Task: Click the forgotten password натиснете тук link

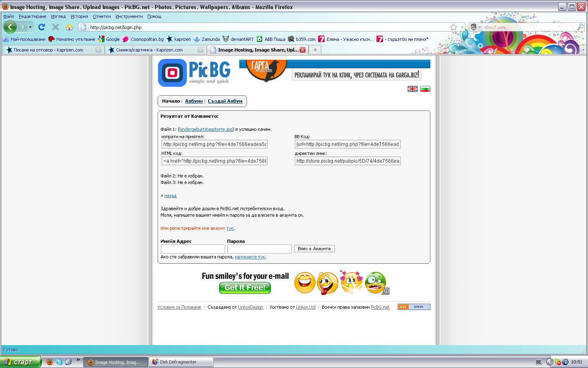Action: tap(250, 257)
